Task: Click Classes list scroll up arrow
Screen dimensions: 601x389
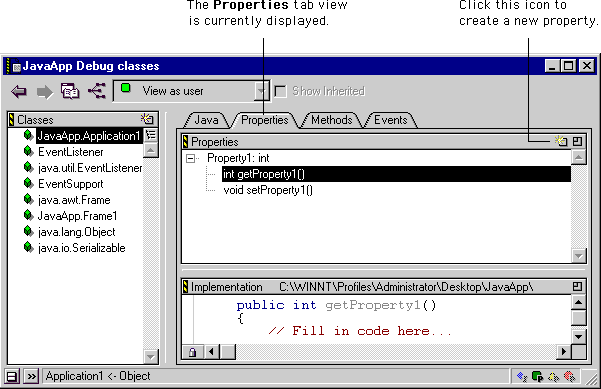Action: pos(151,150)
